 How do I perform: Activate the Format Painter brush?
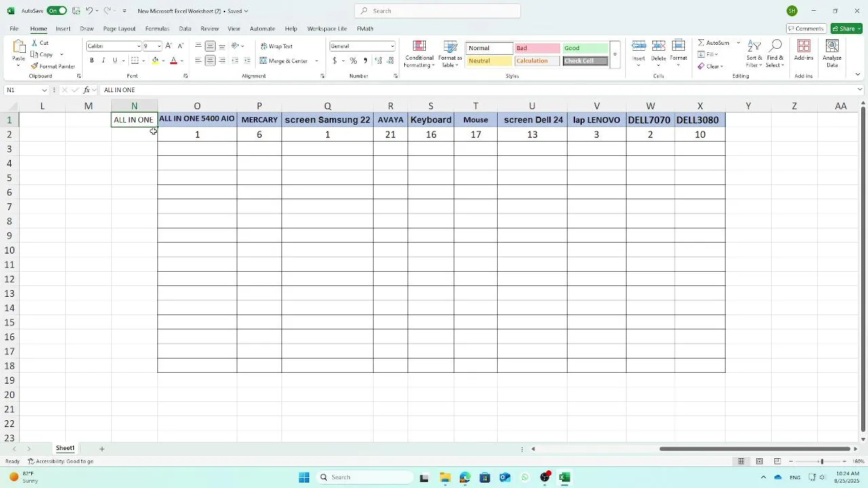pyautogui.click(x=35, y=66)
